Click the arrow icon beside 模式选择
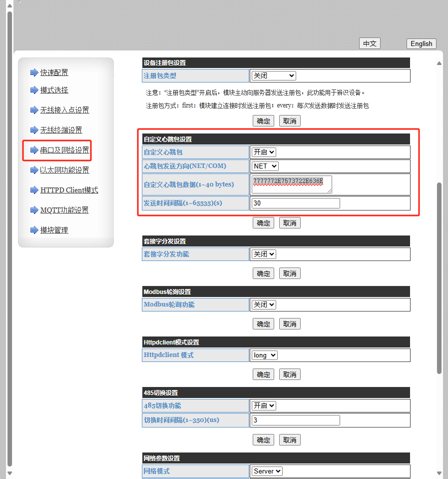 coord(34,90)
